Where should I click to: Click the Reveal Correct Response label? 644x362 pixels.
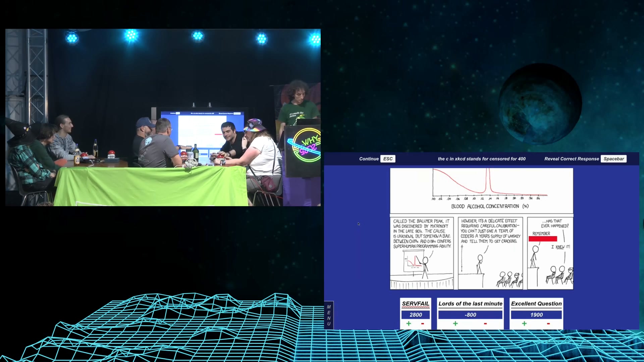point(572,159)
